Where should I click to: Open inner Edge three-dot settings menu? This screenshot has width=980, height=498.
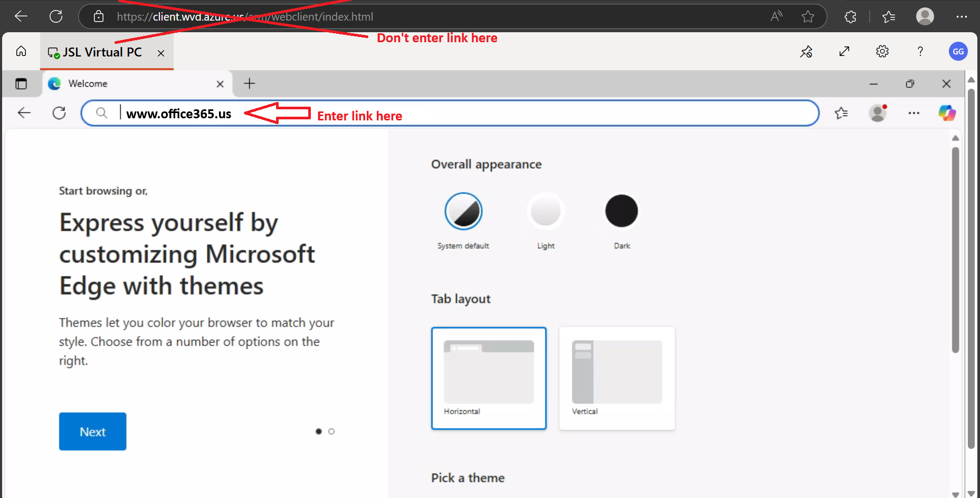pos(914,113)
